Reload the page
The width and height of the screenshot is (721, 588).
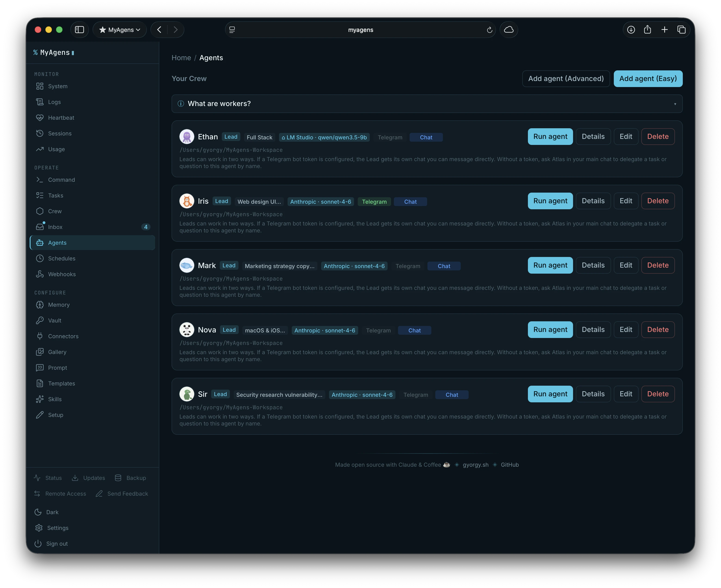tap(489, 30)
